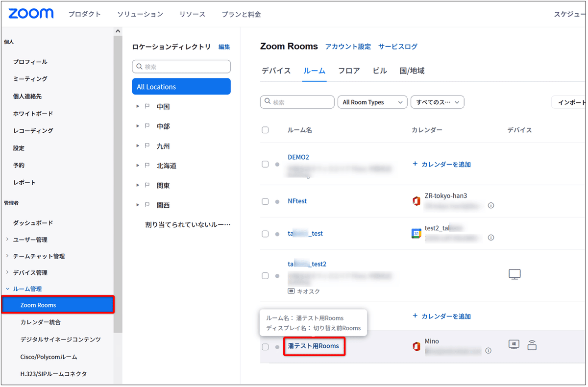Click the magnifier icon in room search
Image resolution: width=588 pixels, height=387 pixels.
pos(268,102)
